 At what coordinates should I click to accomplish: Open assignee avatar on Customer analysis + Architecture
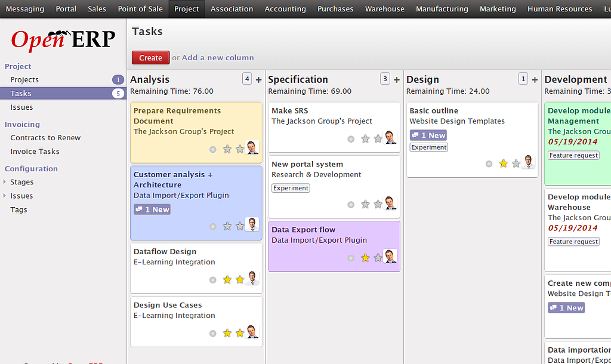pos(252,224)
